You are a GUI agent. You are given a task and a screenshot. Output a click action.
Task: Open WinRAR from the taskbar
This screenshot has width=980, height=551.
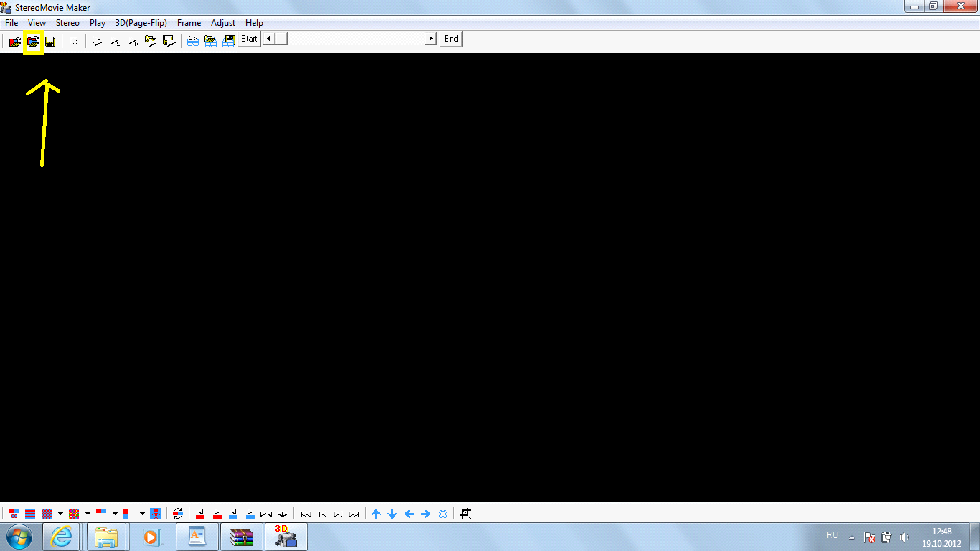(242, 537)
